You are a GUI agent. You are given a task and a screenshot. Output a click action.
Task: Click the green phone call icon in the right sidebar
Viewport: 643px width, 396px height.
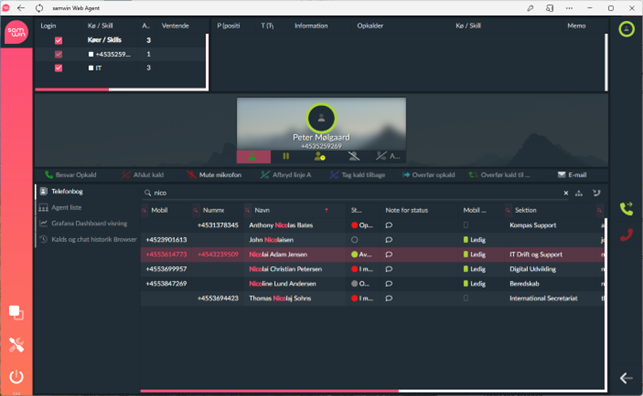point(626,209)
